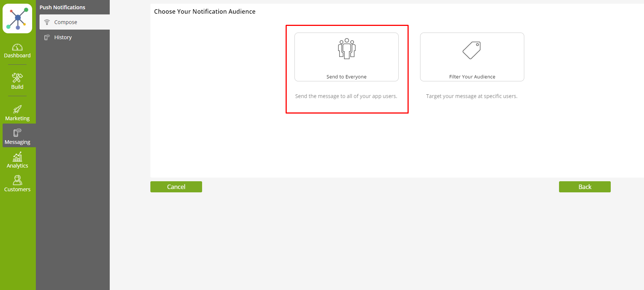Open the History menu item

pos(75,37)
